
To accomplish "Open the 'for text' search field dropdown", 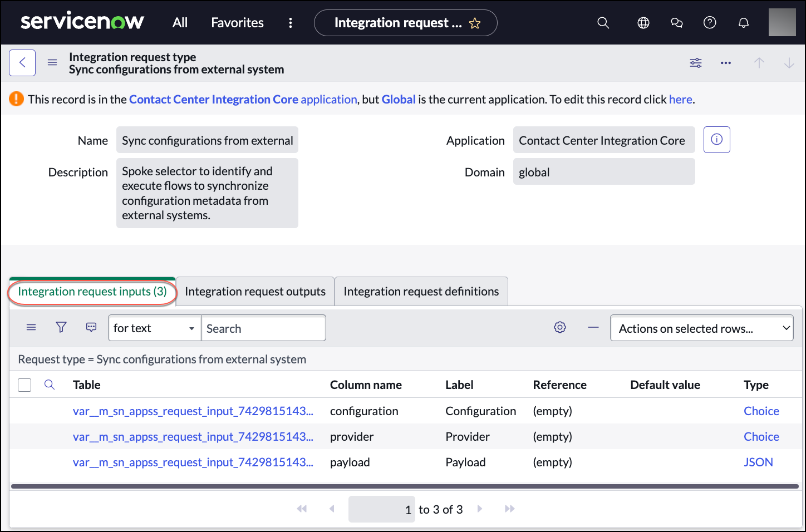I will (x=154, y=328).
